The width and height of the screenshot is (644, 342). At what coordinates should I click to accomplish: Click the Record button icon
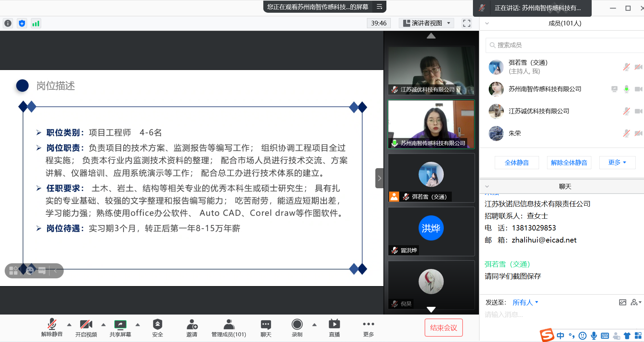(297, 324)
